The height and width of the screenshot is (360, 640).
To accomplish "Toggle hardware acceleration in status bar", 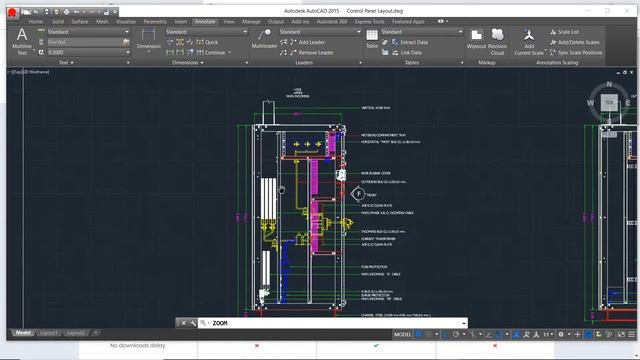I will (x=588, y=334).
